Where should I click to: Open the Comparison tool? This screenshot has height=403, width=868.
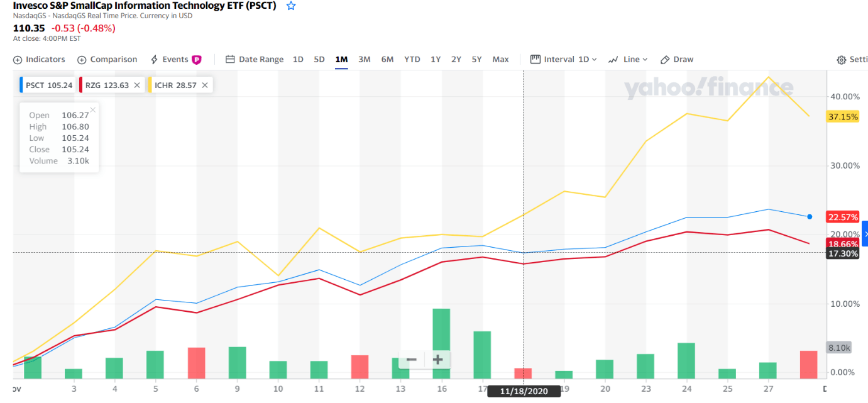(x=107, y=60)
